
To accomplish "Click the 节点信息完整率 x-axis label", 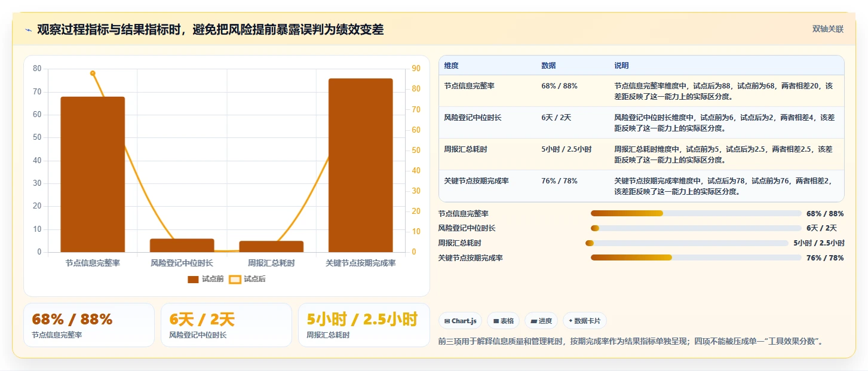I will point(93,263).
